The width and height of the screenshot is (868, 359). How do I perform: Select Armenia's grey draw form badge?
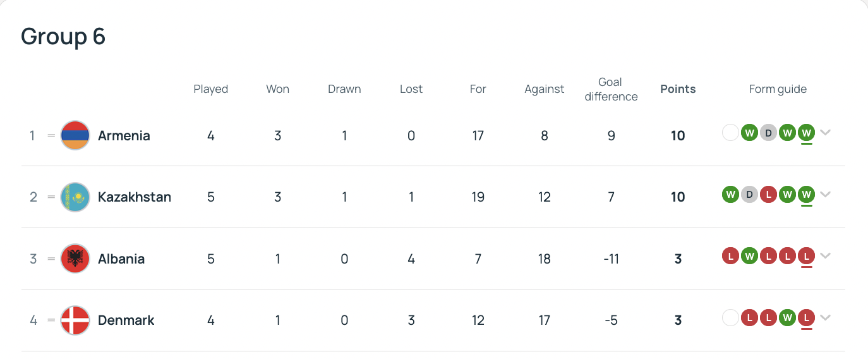(x=768, y=133)
